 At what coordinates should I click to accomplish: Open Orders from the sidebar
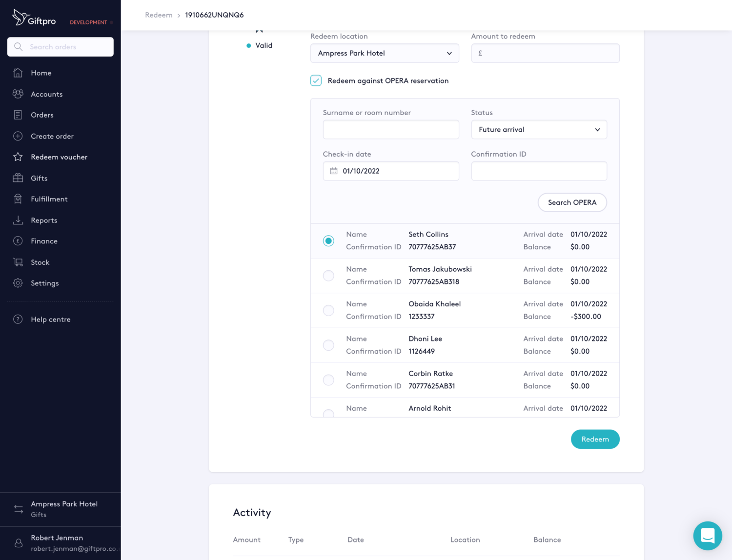pos(42,115)
